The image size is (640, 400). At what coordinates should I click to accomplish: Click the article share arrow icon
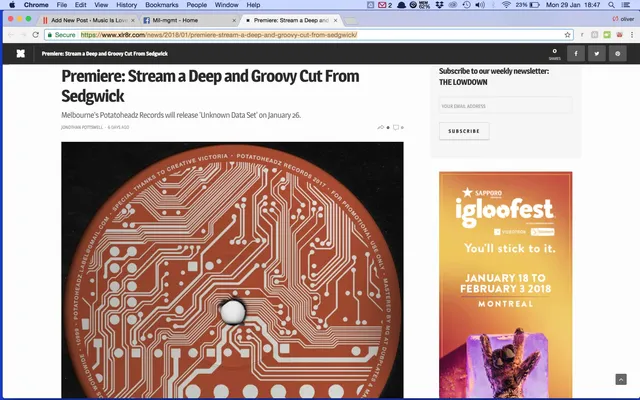click(380, 127)
